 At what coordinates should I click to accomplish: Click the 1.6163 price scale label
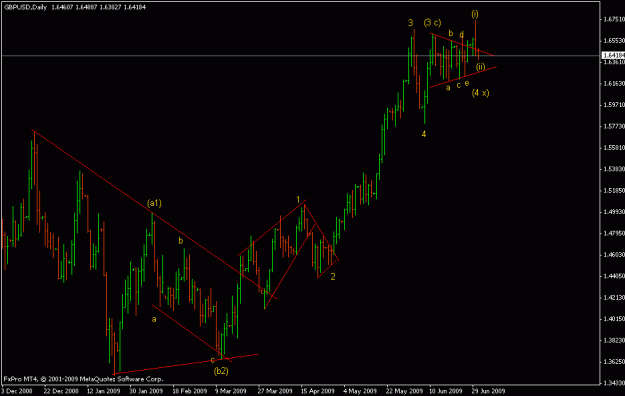click(614, 83)
